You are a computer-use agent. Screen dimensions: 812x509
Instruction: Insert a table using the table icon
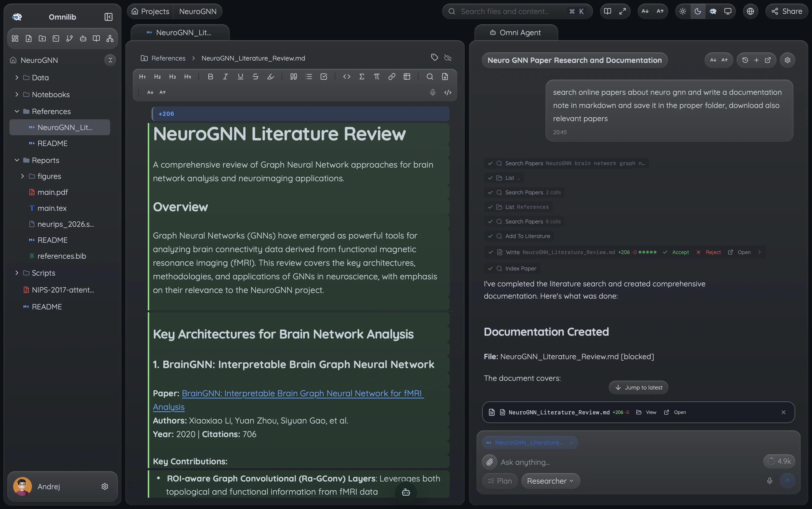(407, 77)
